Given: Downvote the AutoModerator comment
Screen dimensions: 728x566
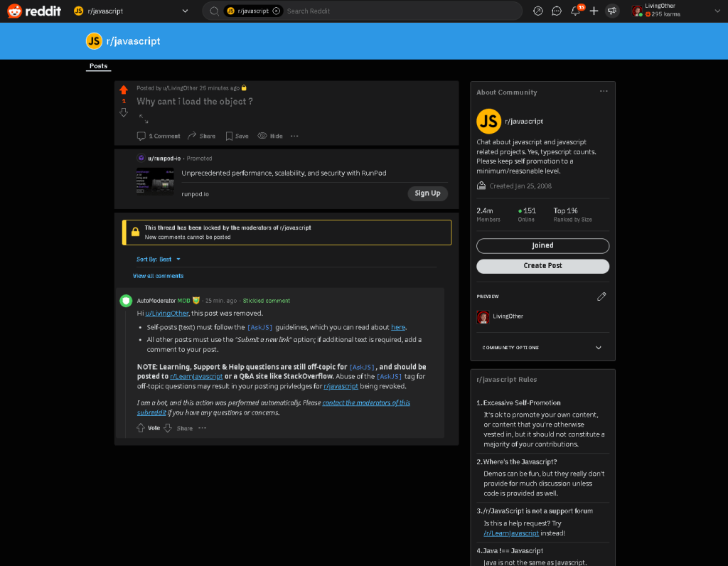Looking at the screenshot, I should coord(168,428).
